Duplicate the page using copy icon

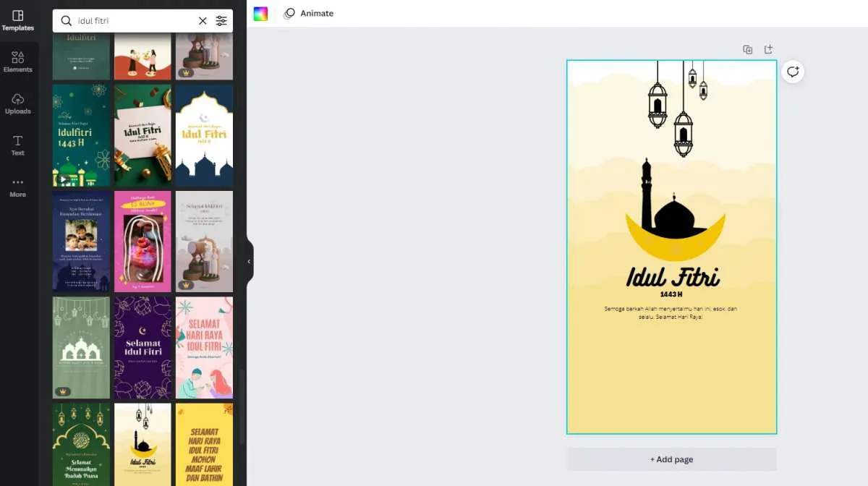coord(747,50)
